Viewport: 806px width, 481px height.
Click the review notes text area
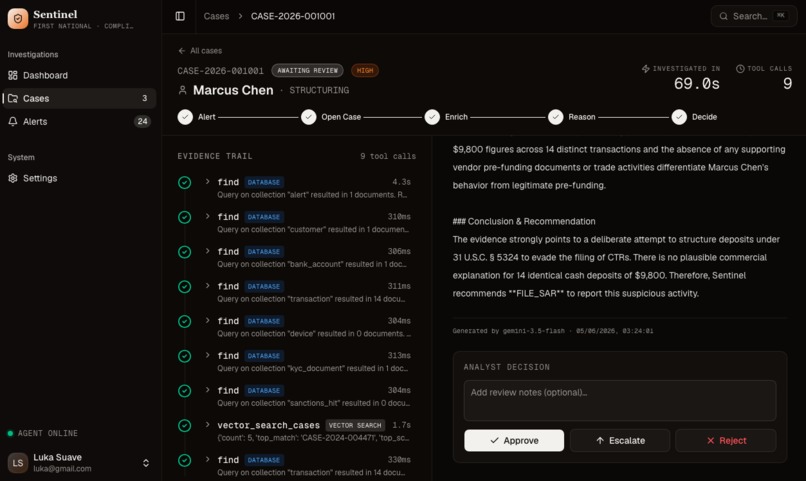619,401
